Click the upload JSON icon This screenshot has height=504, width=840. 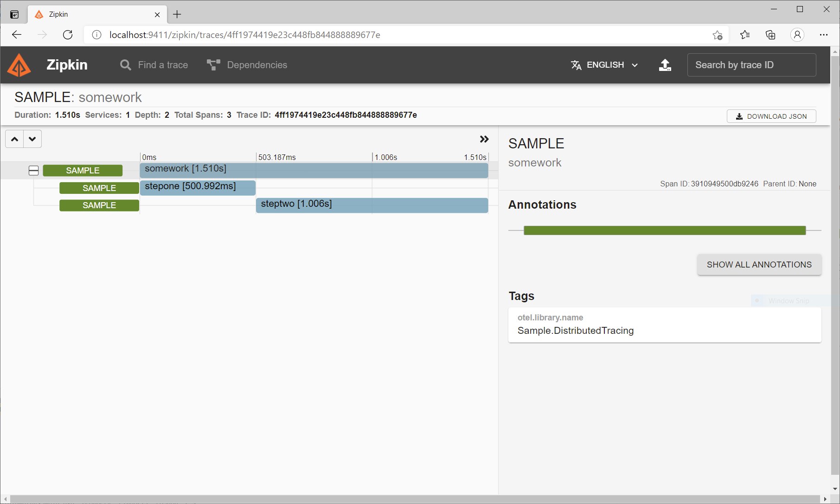(665, 65)
